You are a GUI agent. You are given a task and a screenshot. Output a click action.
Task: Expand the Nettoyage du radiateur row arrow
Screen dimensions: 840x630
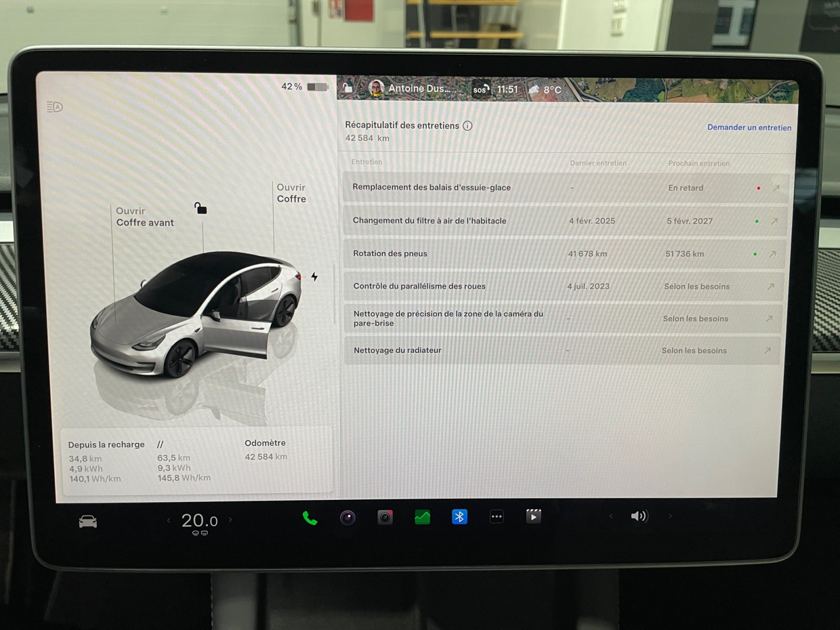767,350
